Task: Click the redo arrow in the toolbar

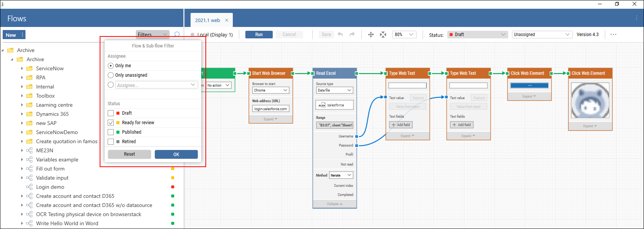Action: click(352, 35)
